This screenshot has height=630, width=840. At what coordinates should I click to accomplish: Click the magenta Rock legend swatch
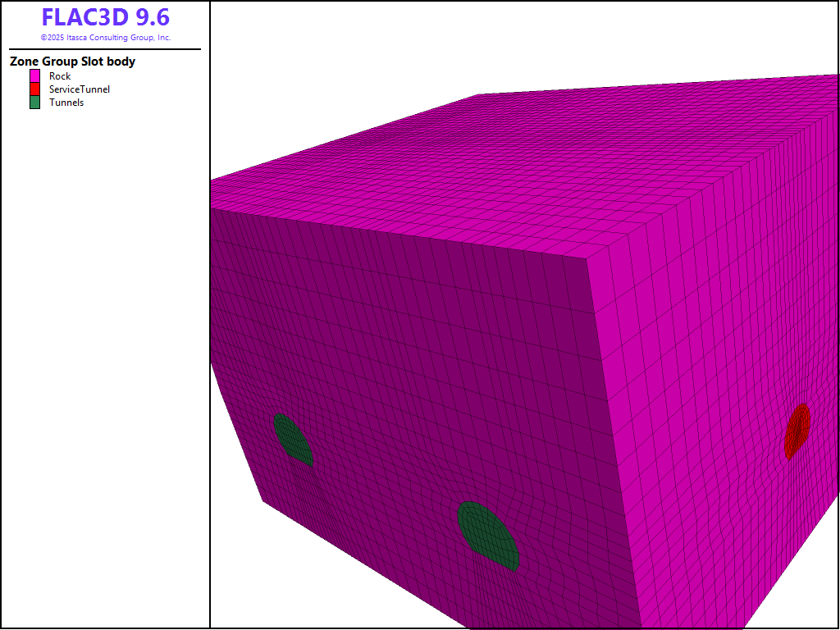coord(34,76)
